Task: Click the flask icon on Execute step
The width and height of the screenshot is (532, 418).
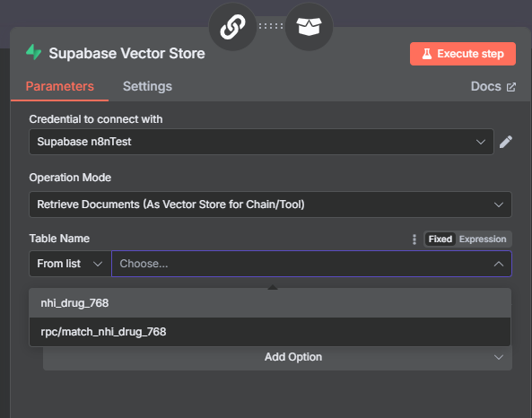Action: (x=427, y=54)
